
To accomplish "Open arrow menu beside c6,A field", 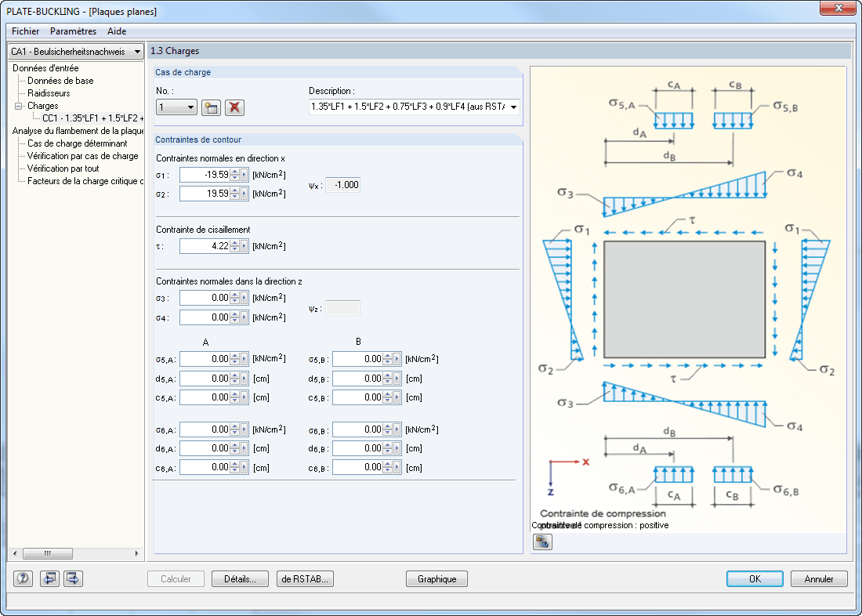I will (x=244, y=467).
